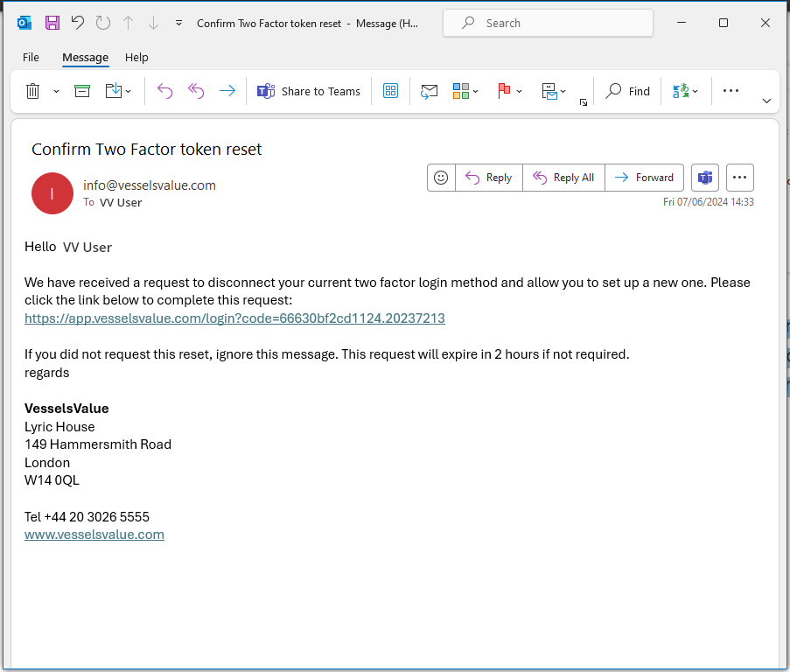
Task: Click the Search box in title bar
Action: (548, 23)
